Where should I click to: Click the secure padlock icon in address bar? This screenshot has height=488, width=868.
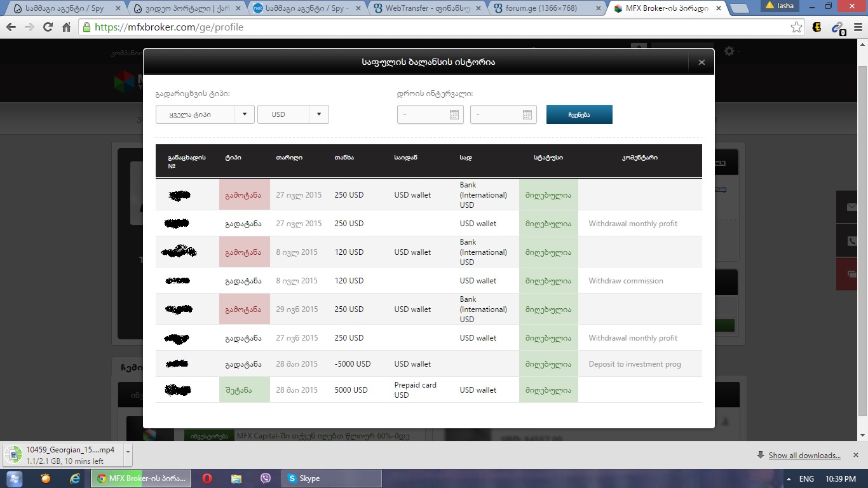coord(86,27)
